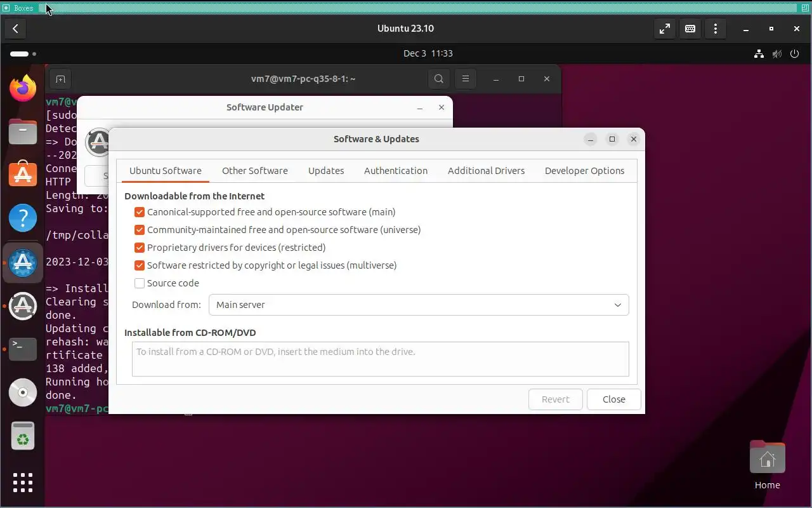Open the Home folder desktop icon
Screen dimensions: 812x508
(767, 465)
